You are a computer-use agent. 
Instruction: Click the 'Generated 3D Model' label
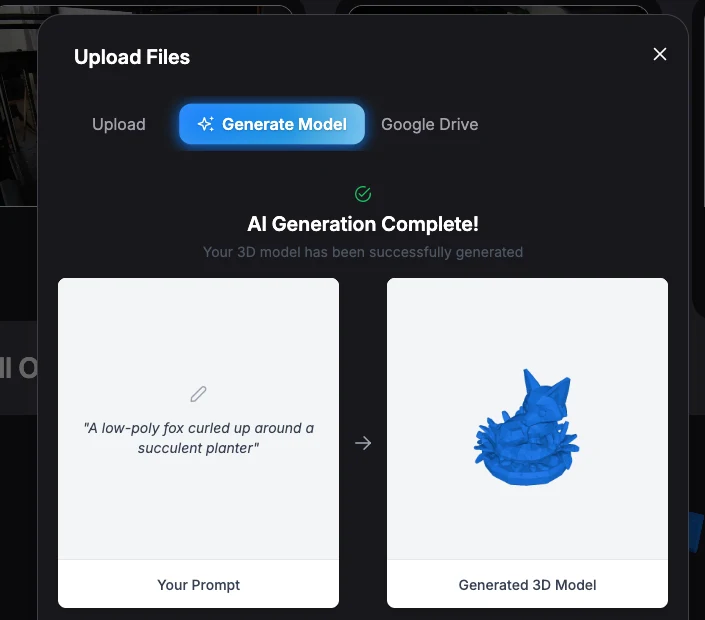[x=527, y=584]
